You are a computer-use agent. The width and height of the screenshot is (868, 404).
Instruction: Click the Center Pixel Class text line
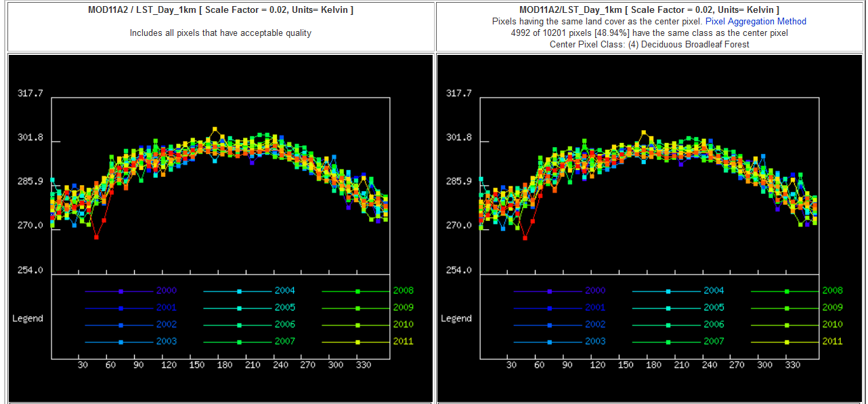649,45
